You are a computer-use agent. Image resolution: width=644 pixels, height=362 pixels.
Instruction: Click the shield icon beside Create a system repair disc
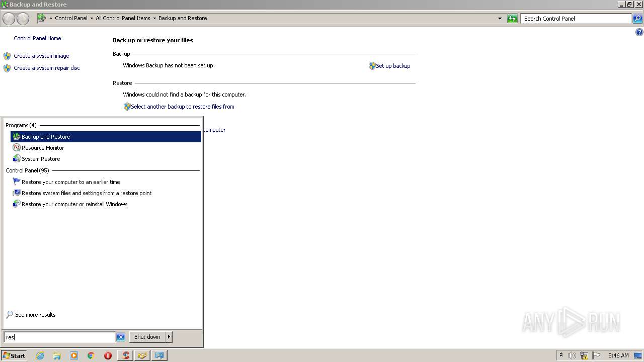tap(7, 68)
